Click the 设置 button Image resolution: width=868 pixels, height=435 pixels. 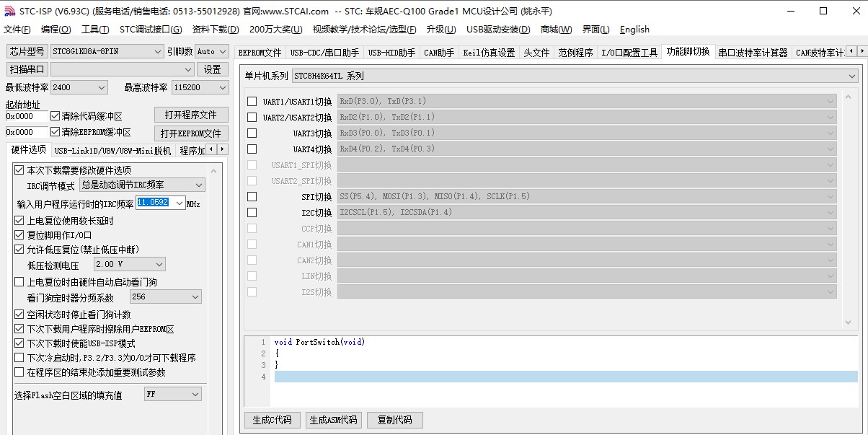click(213, 69)
